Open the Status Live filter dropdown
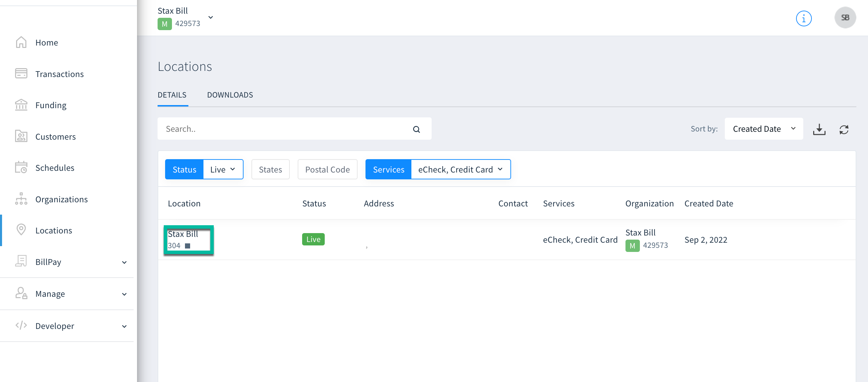Image resolution: width=868 pixels, height=382 pixels. pyautogui.click(x=223, y=169)
